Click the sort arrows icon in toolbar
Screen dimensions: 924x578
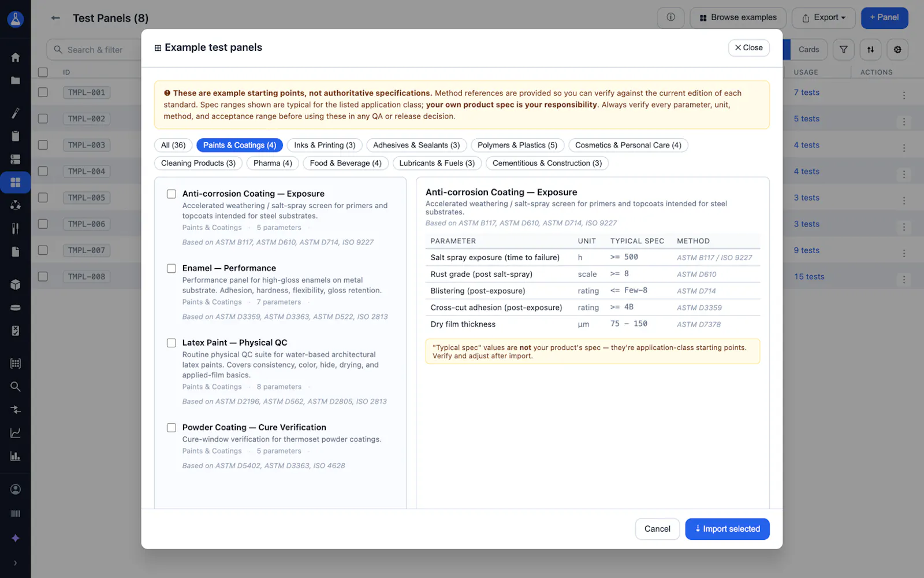coord(870,50)
